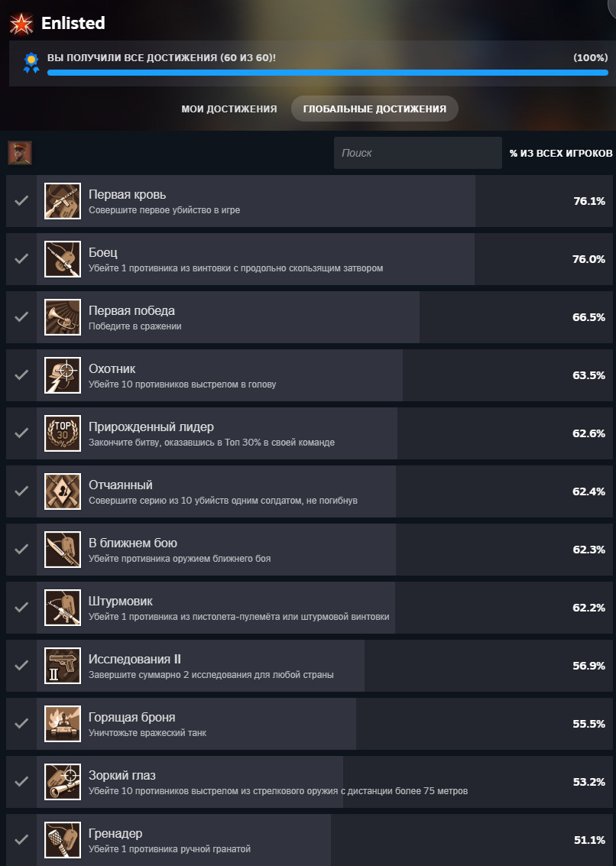Click the Поиск search field
616x866 pixels.
(417, 153)
